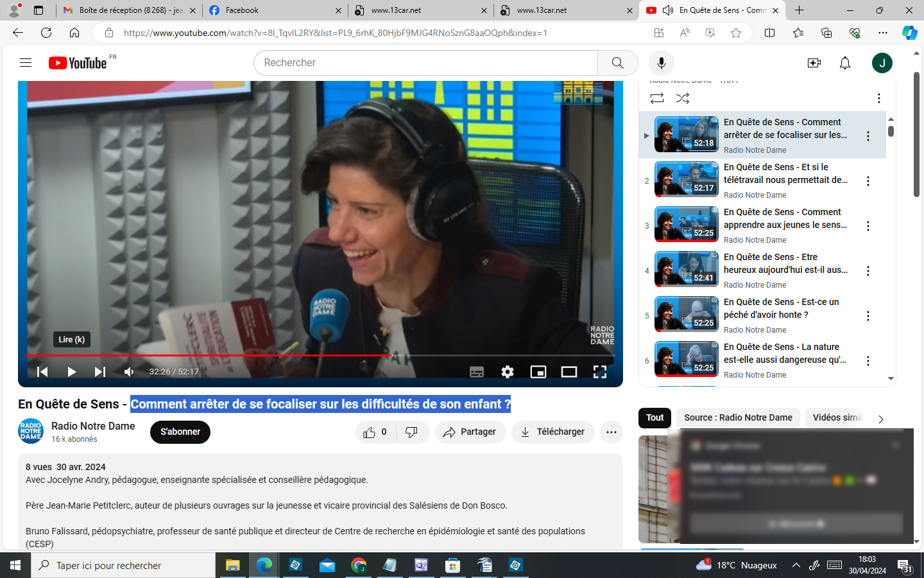Screen dimensions: 924x578
Task: Open video settings gear
Action: pos(508,372)
